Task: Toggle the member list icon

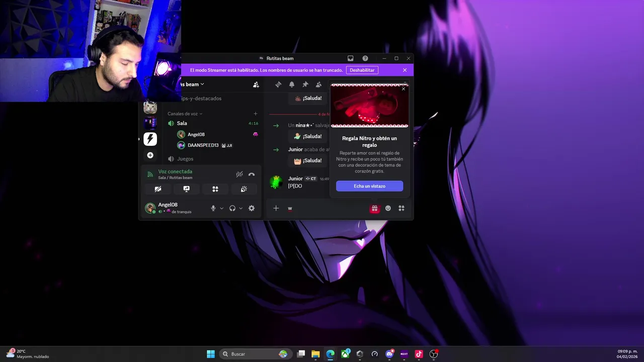Action: (318, 84)
